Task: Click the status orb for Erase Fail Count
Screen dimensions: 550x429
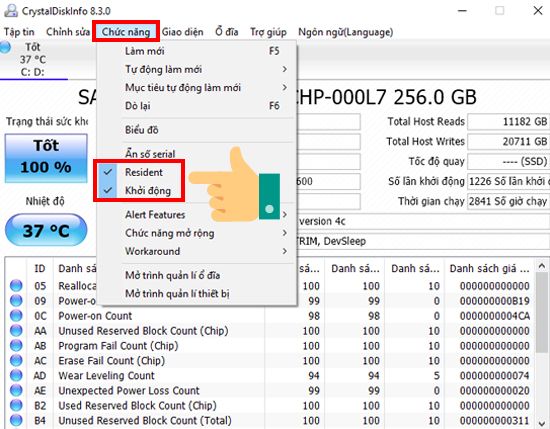Action: 16,360
